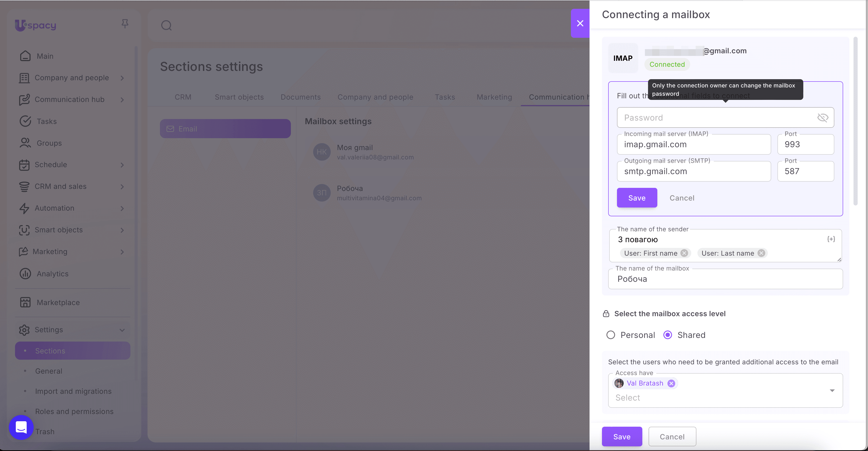Click the Main home icon
Image resolution: width=868 pixels, height=451 pixels.
point(25,56)
